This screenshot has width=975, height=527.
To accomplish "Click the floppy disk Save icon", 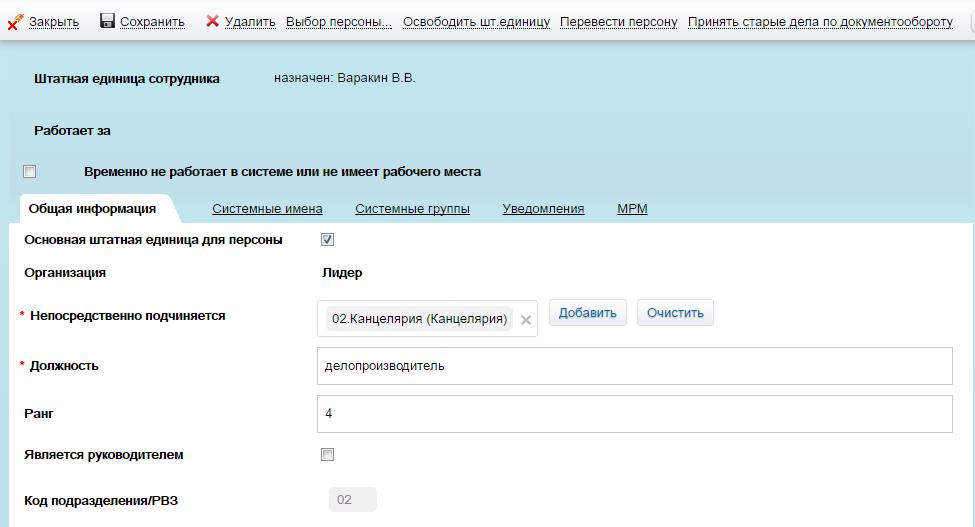I will click(x=108, y=21).
